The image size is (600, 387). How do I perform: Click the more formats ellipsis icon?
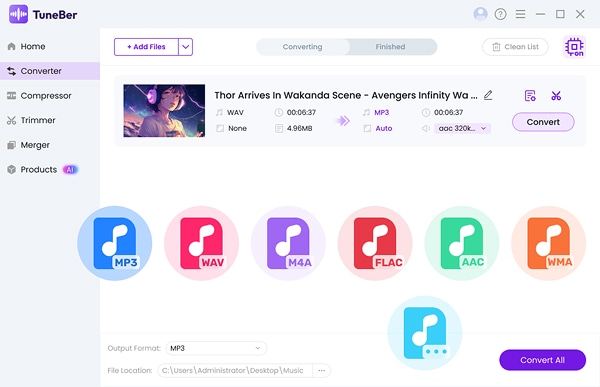[x=425, y=333]
